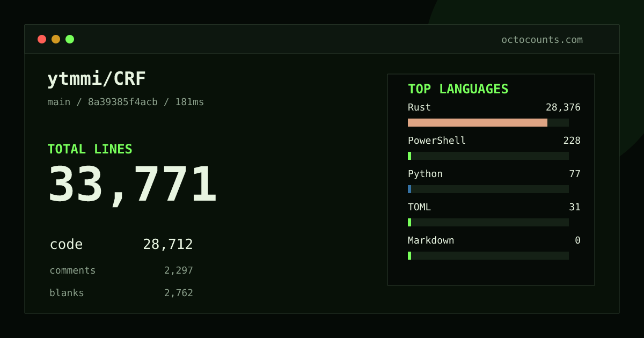Select the 2,762 blanks value
The height and width of the screenshot is (338, 644).
coord(179,293)
